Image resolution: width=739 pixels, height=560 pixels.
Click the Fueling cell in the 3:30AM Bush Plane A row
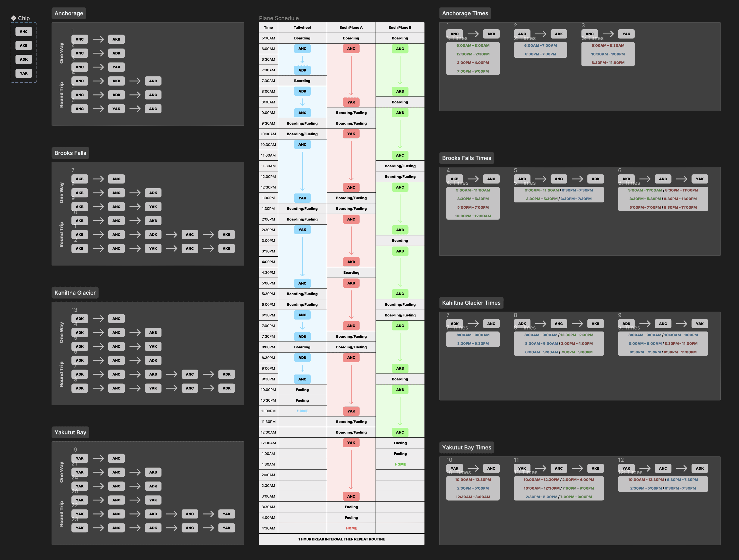(351, 507)
